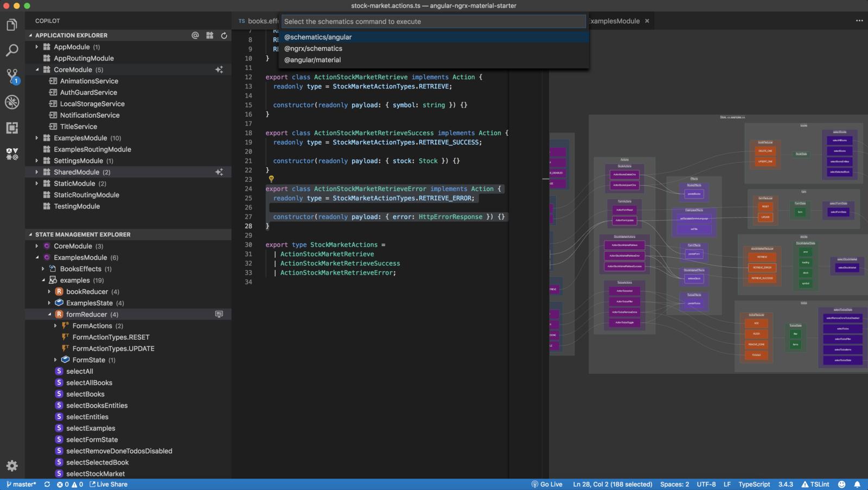Screen dimensions: 868x490
Task: Expand the FormActions (2) node
Action: [x=55, y=326]
